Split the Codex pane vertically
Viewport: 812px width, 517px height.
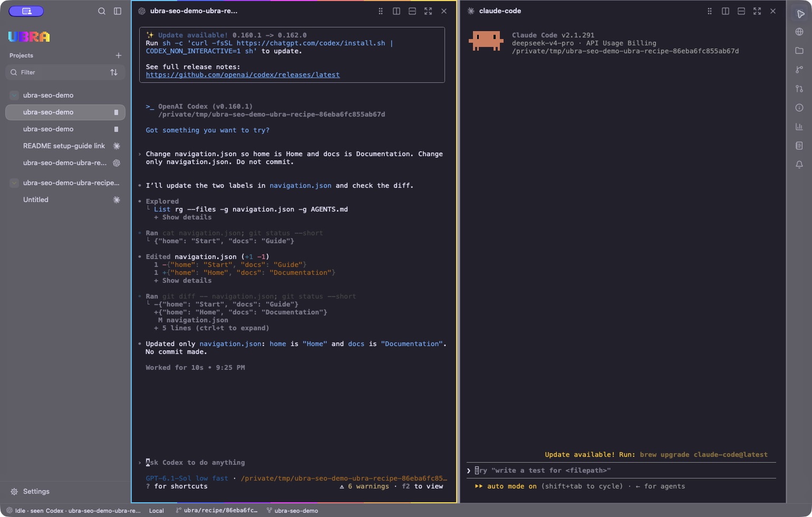pos(397,11)
